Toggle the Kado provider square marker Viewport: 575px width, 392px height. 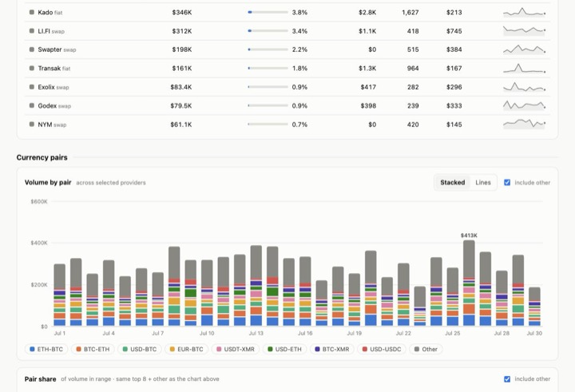[x=32, y=12]
